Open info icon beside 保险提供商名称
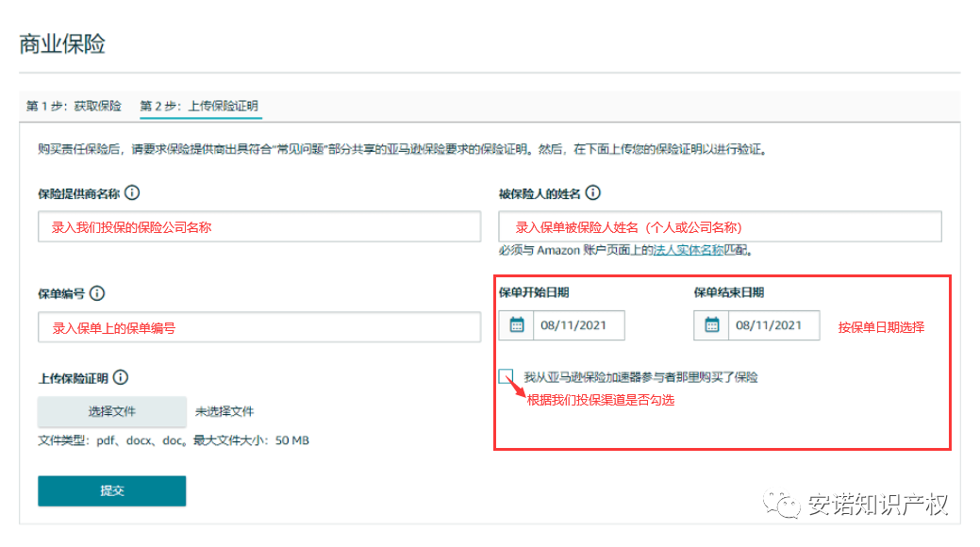This screenshot has width=980, height=547. tap(132, 193)
